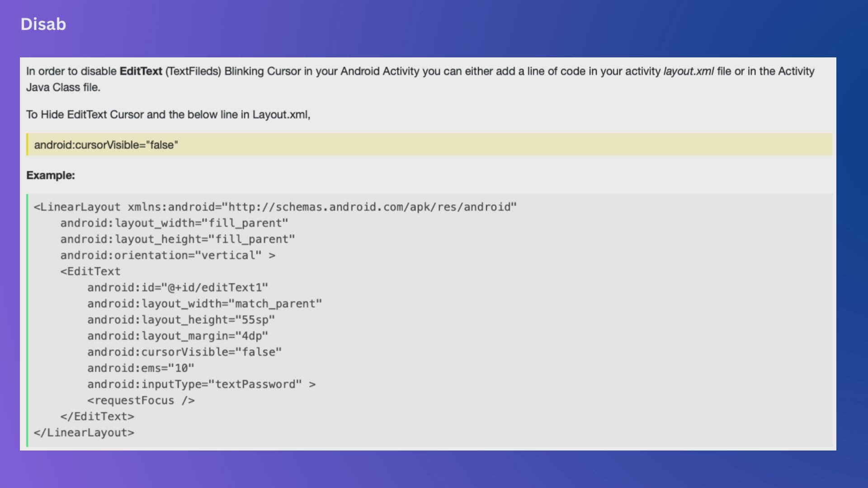Click the layout_width="match_parent" code line

(x=204, y=304)
